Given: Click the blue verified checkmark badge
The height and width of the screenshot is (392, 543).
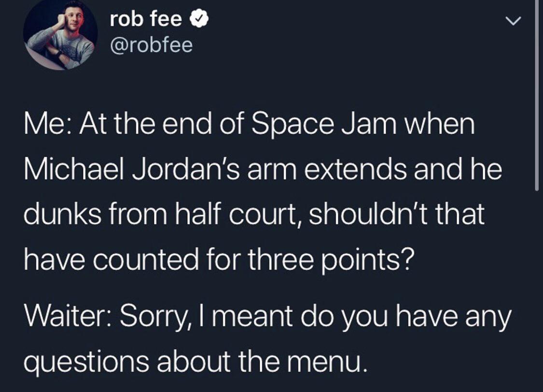Looking at the screenshot, I should tap(199, 19).
